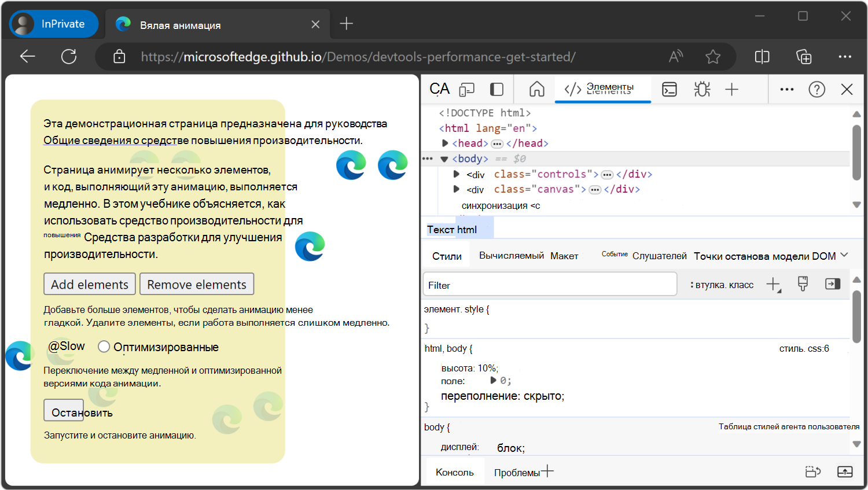Open Customize DevTools menu (three dots)
The height and width of the screenshot is (490, 868).
coord(786,89)
